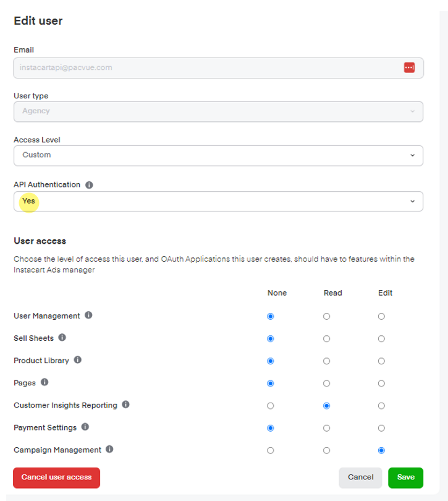
Task: Set User Management to Read
Action: 326,317
